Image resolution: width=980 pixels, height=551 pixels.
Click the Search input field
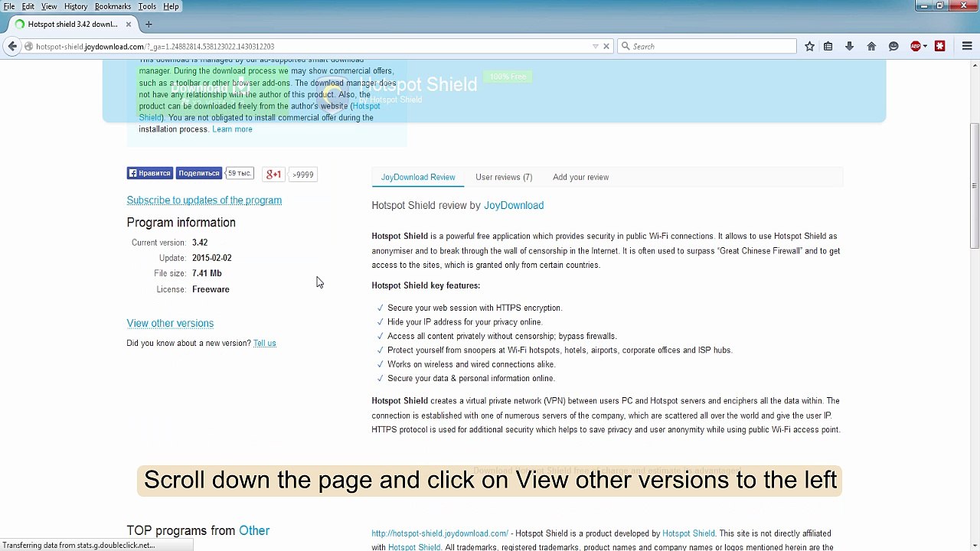coord(707,47)
